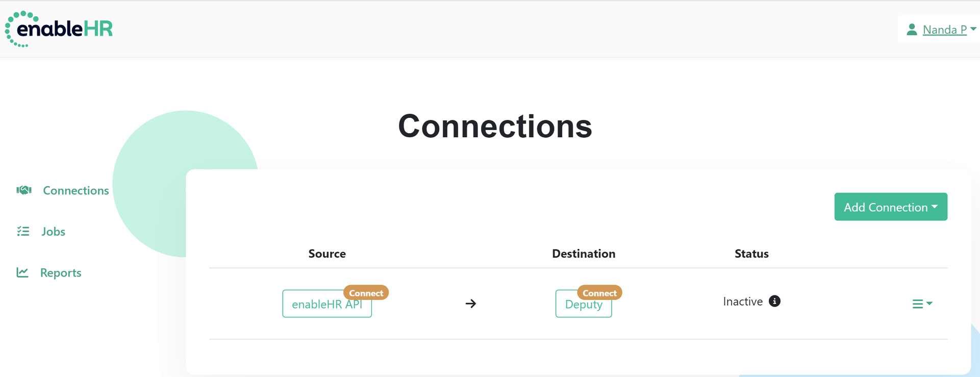
Task: Open the Add Connection dropdown
Action: click(890, 207)
